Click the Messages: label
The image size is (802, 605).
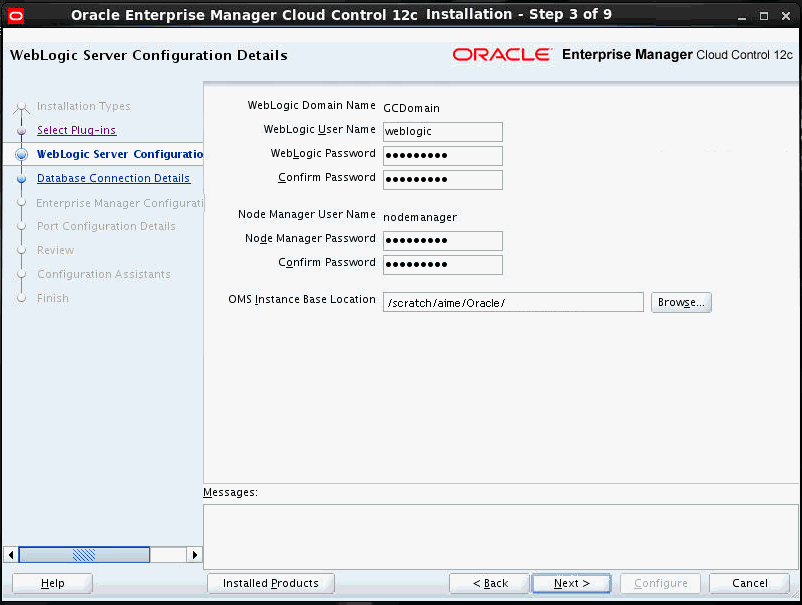tap(230, 492)
